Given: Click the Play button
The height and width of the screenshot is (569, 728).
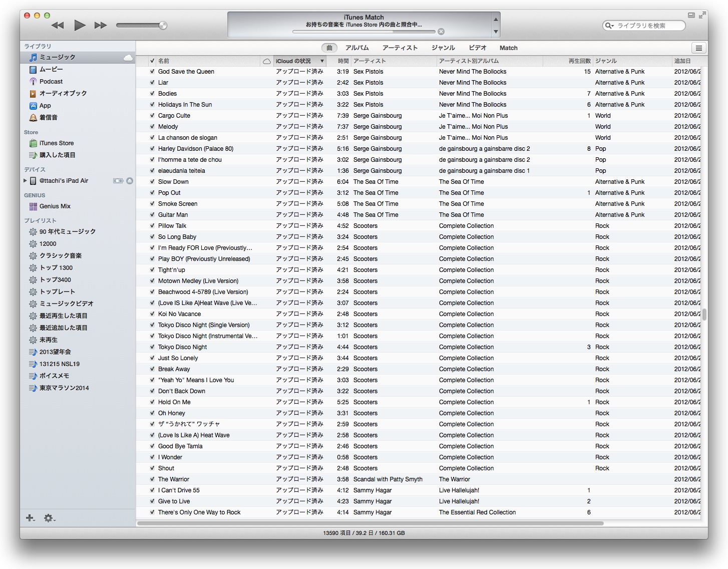Looking at the screenshot, I should [x=80, y=25].
